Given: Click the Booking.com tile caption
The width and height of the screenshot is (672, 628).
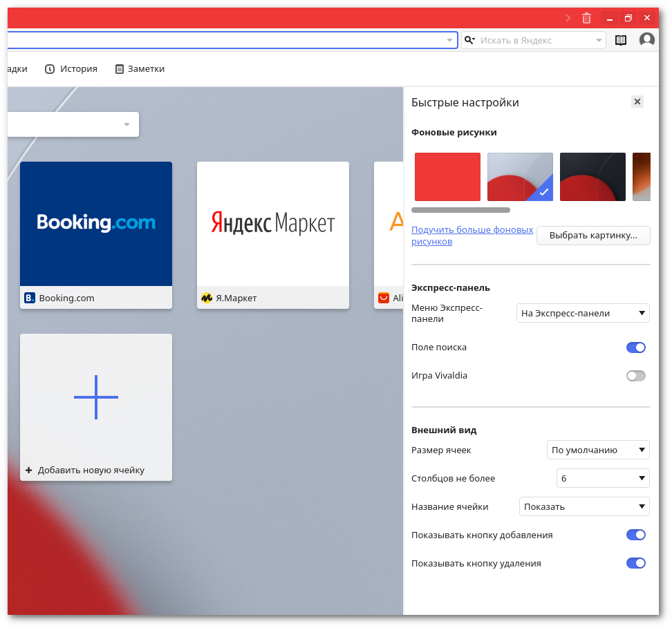Looking at the screenshot, I should 66,298.
